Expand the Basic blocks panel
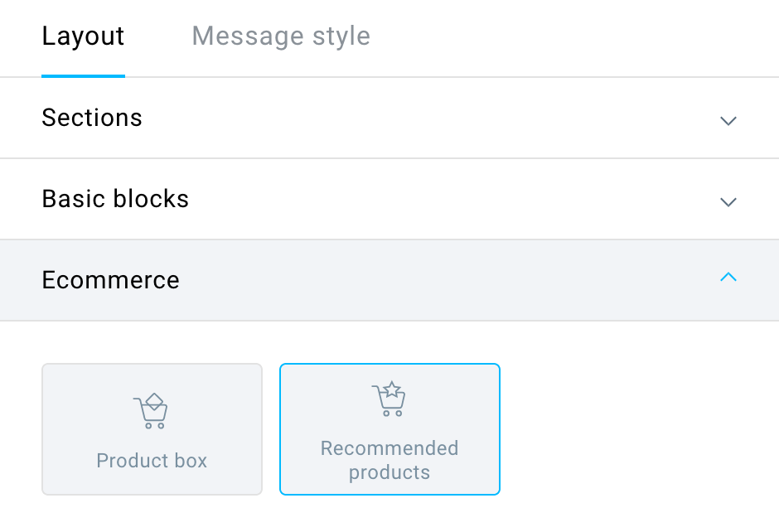The image size is (779, 532). pyautogui.click(x=389, y=199)
